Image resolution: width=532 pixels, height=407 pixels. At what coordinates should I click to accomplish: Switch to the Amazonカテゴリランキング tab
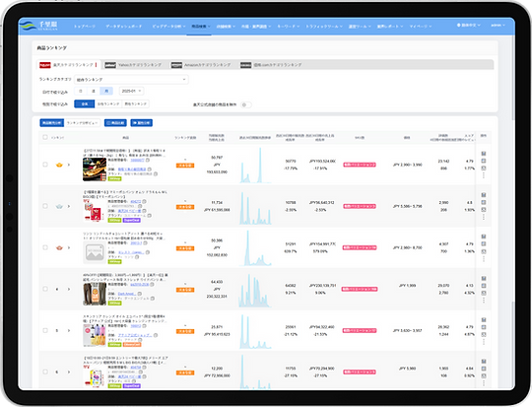tap(201, 65)
